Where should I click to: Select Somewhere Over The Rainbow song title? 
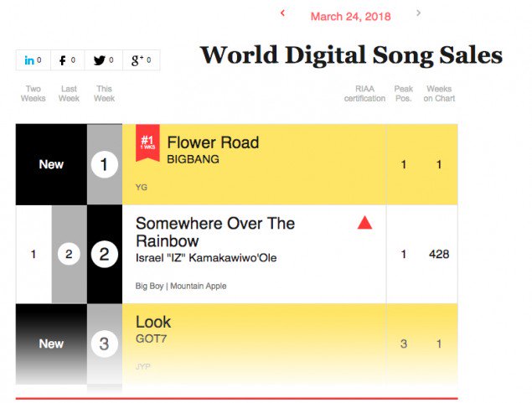click(x=215, y=231)
